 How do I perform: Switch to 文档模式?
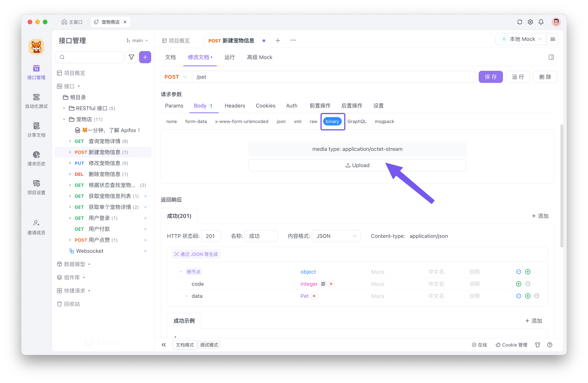point(184,345)
